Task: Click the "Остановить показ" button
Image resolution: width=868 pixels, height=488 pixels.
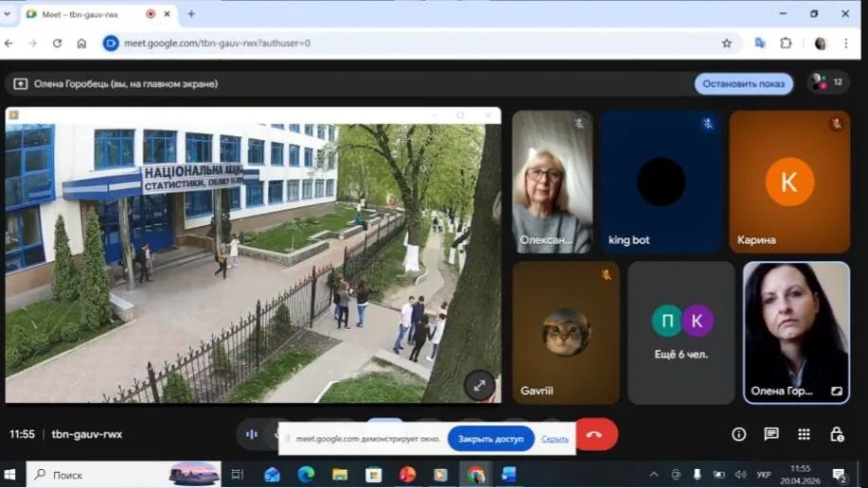Action: 743,83
